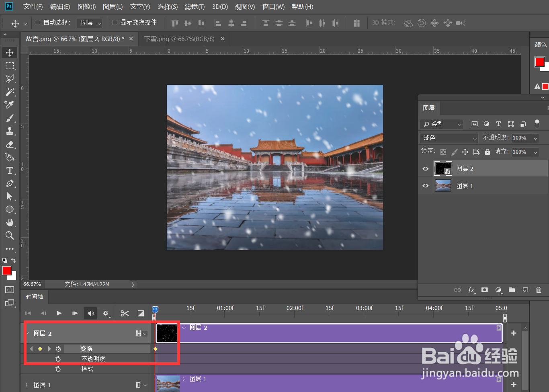
Task: Split the timeline clip with the scissors icon
Action: 125,313
